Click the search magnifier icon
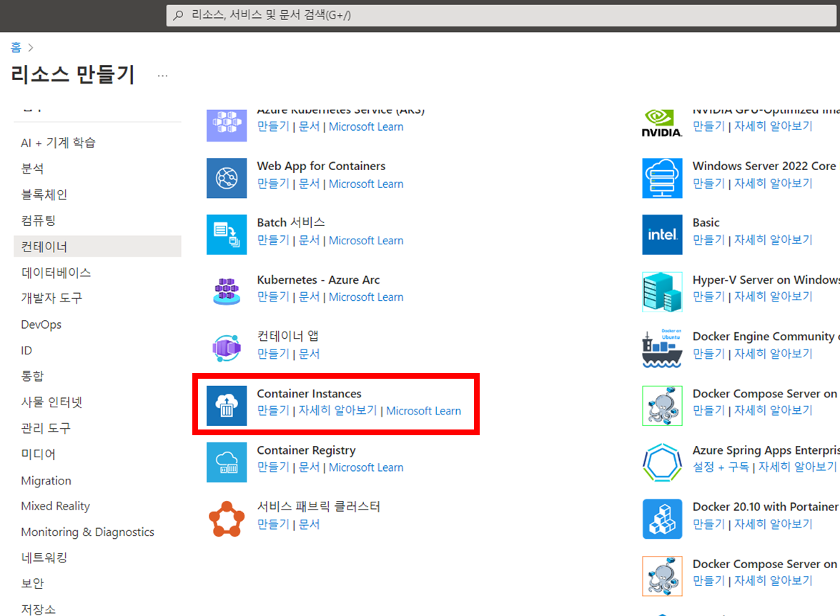Screen dimensions: 840x616 (x=179, y=15)
